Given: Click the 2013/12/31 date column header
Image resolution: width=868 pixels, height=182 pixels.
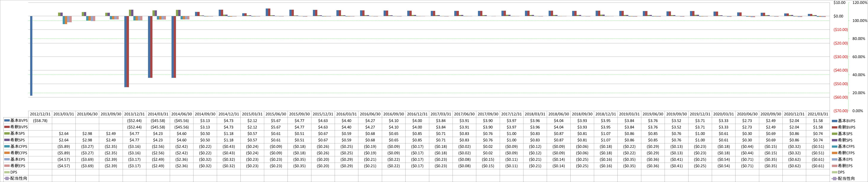Looking at the screenshot, I should pyautogui.click(x=134, y=114).
